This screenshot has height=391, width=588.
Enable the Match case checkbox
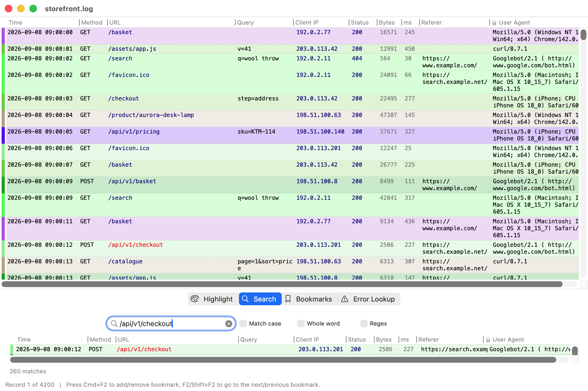243,323
